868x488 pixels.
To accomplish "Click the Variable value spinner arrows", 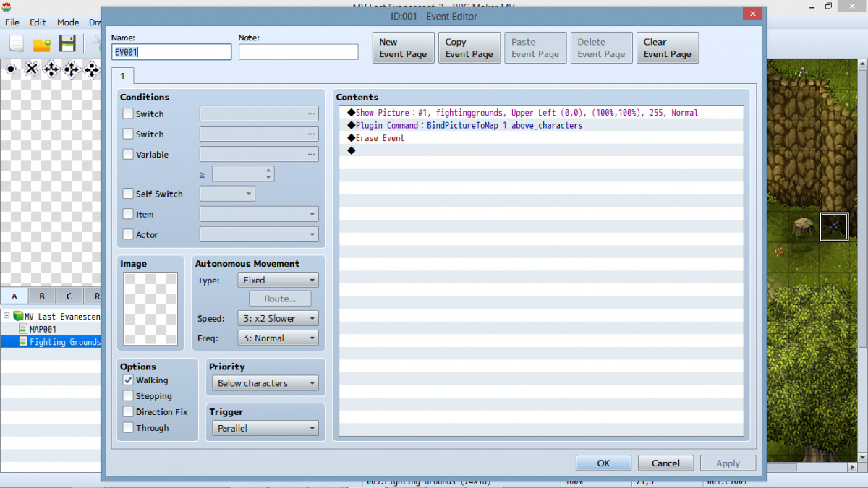I will coord(269,174).
